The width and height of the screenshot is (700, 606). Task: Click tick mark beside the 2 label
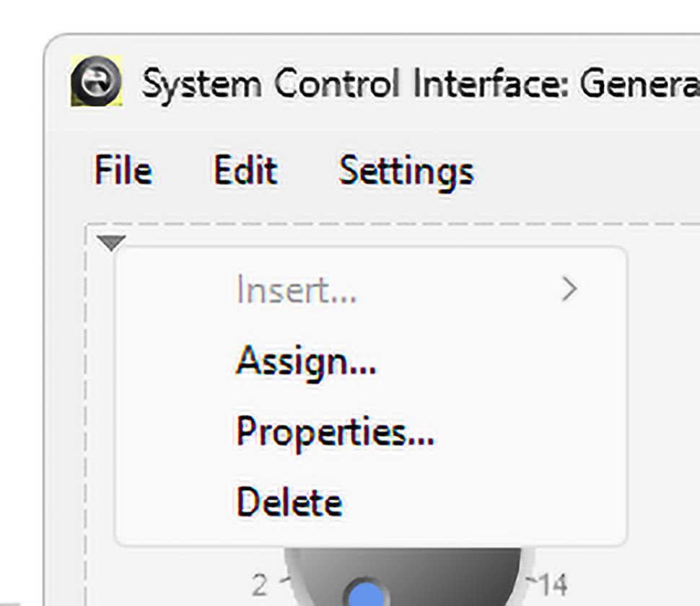(x=281, y=579)
